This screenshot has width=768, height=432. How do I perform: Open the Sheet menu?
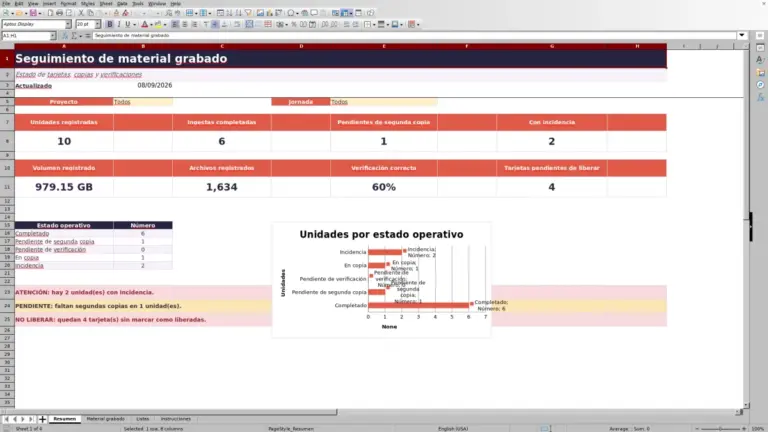click(106, 3)
